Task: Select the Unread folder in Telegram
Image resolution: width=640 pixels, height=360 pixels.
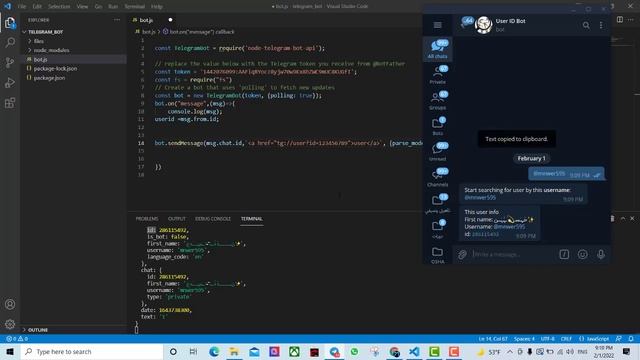Action: click(x=438, y=152)
